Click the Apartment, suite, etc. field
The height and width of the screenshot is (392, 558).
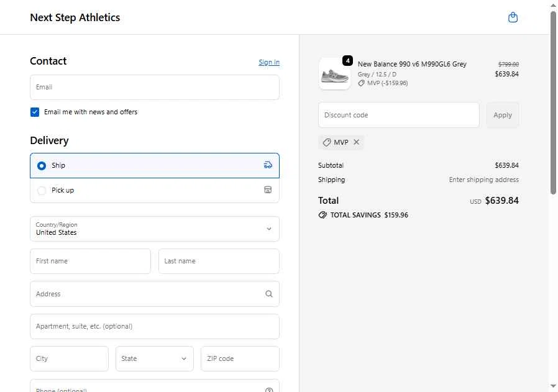coord(155,326)
